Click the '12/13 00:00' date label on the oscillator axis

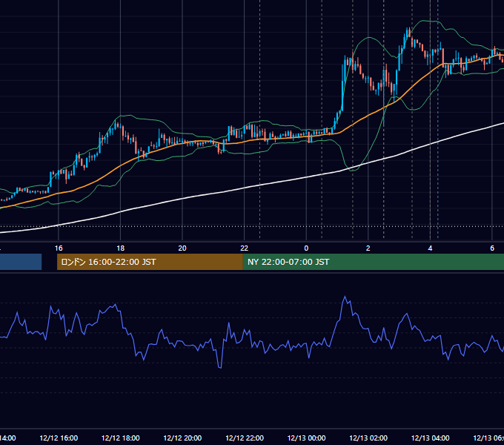point(306,438)
